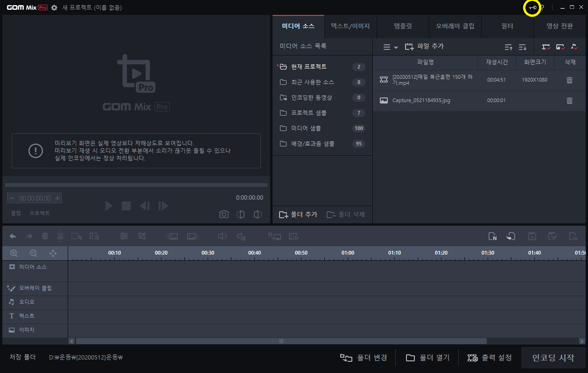Screen dimensions: 588x373
Task: Delete the Capture_0521184935.jpg file with trash icon
Action: tap(569, 100)
